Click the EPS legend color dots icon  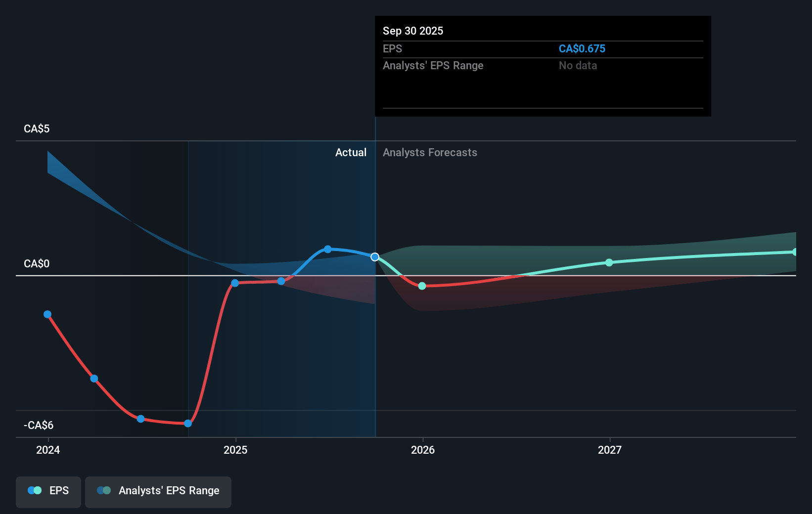(35, 491)
